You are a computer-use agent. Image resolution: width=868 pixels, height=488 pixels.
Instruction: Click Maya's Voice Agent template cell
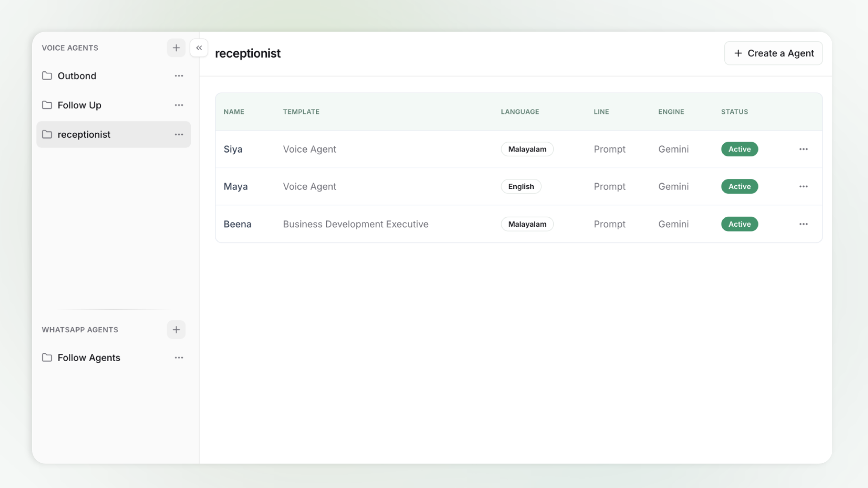pos(310,187)
